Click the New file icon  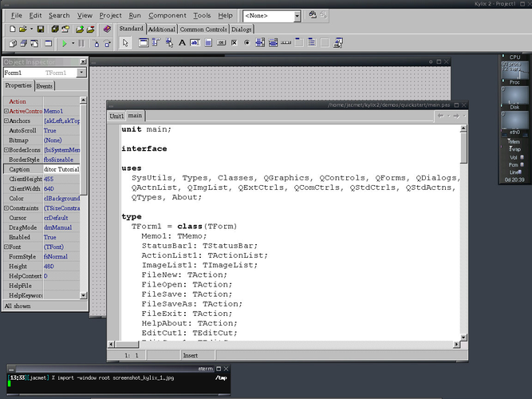tap(13, 30)
